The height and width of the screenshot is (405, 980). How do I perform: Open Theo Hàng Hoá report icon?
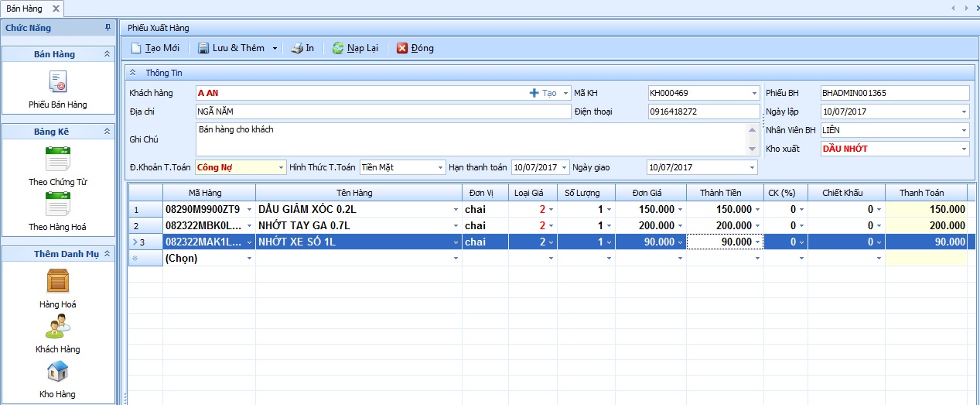point(58,204)
